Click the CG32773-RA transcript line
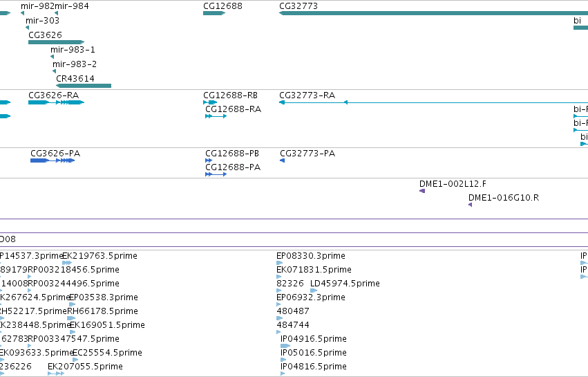The width and height of the screenshot is (588, 377). (x=433, y=102)
